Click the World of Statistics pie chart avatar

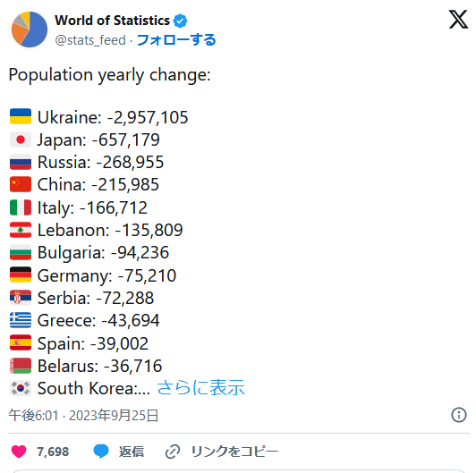[x=30, y=30]
